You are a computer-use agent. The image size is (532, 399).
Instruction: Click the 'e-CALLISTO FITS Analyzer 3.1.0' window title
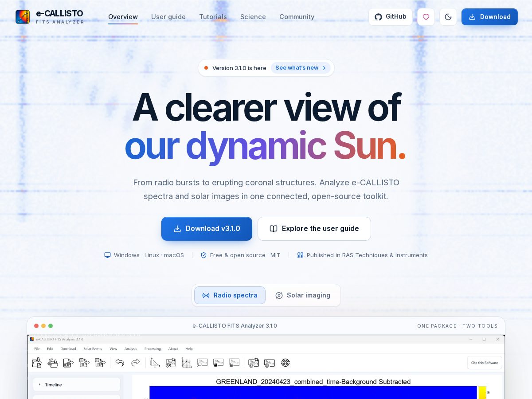click(x=235, y=326)
